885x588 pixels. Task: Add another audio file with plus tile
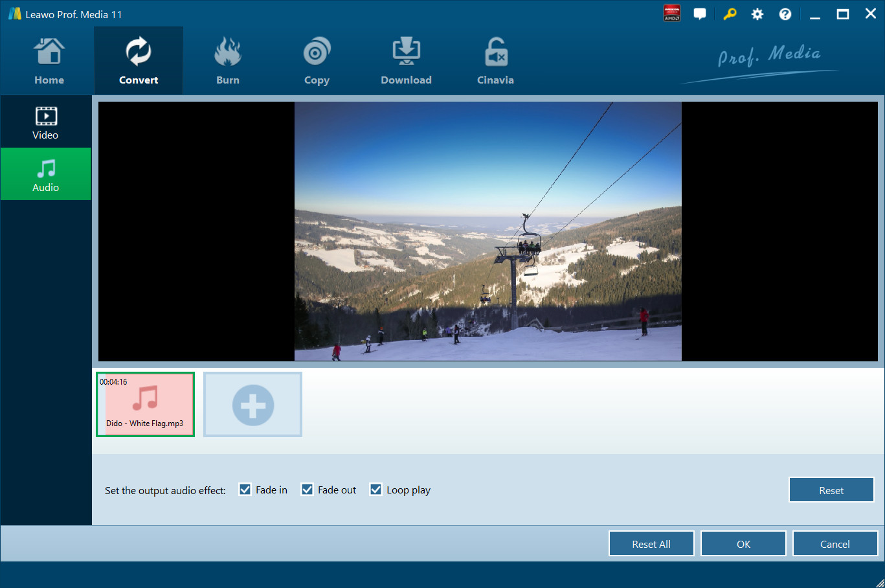(x=252, y=405)
